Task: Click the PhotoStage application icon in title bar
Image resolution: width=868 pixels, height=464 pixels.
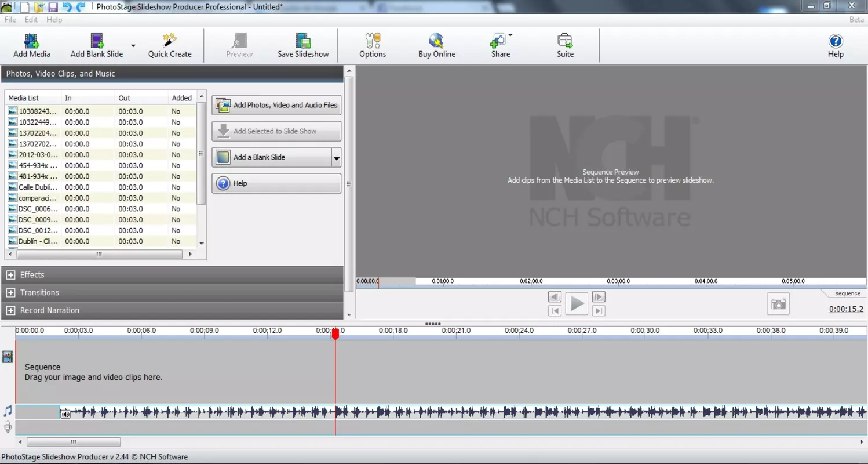Action: pyautogui.click(x=6, y=7)
